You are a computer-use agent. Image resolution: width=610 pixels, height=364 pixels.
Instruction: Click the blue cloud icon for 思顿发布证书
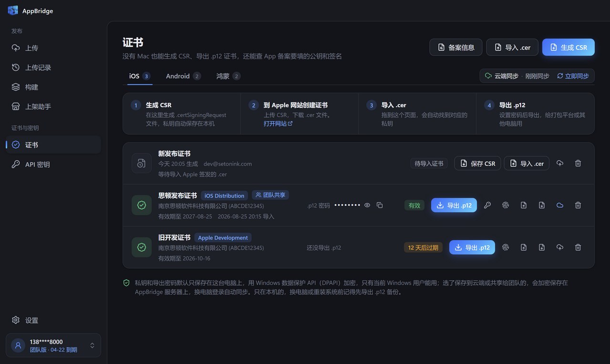(560, 205)
